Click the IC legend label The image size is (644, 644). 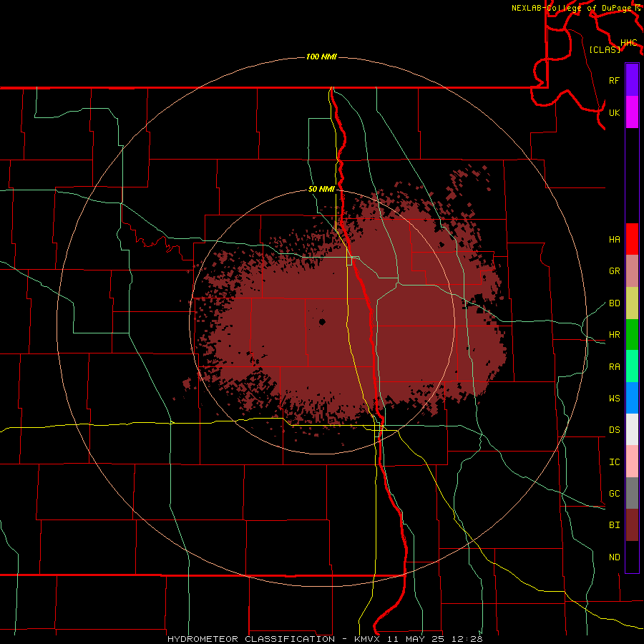tap(614, 462)
